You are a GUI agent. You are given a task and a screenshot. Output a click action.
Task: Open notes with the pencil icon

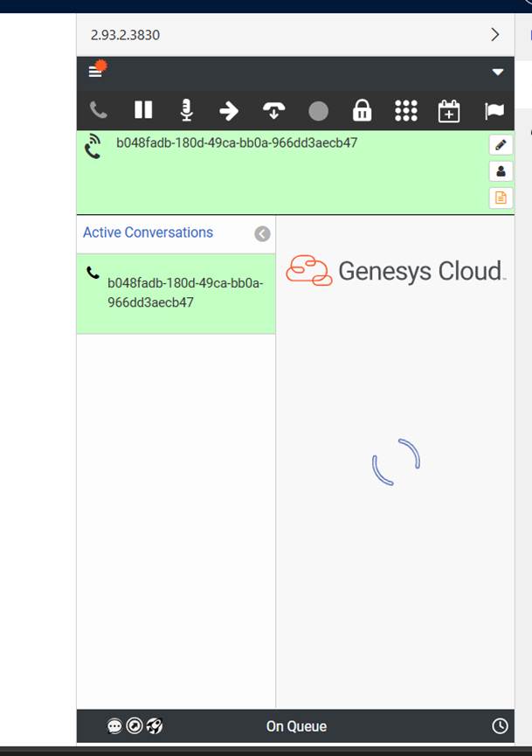click(501, 145)
